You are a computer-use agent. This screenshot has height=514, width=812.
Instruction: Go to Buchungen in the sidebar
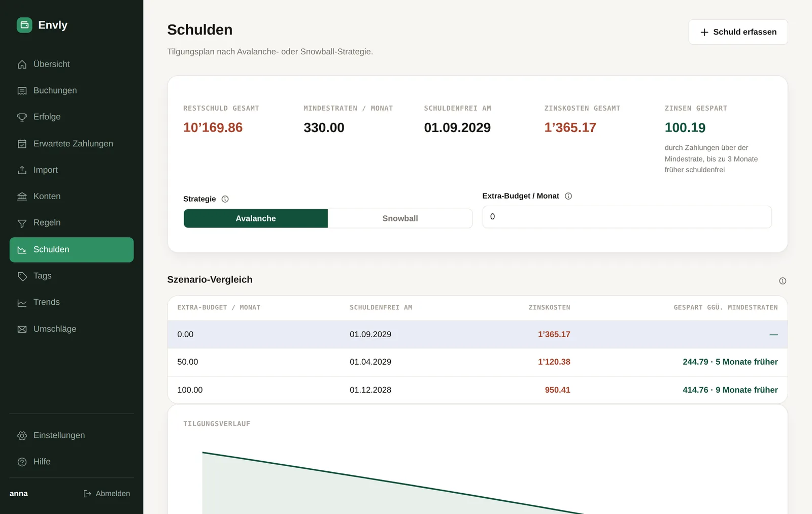[x=72, y=91]
